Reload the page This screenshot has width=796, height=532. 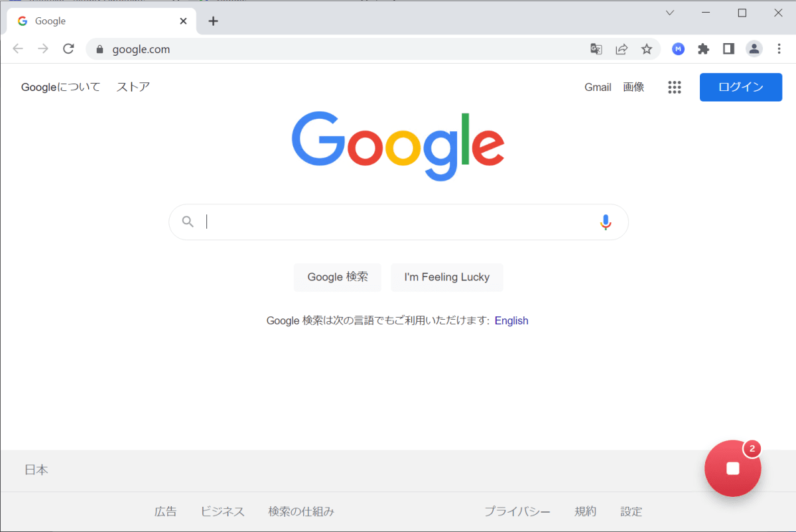[x=68, y=48]
